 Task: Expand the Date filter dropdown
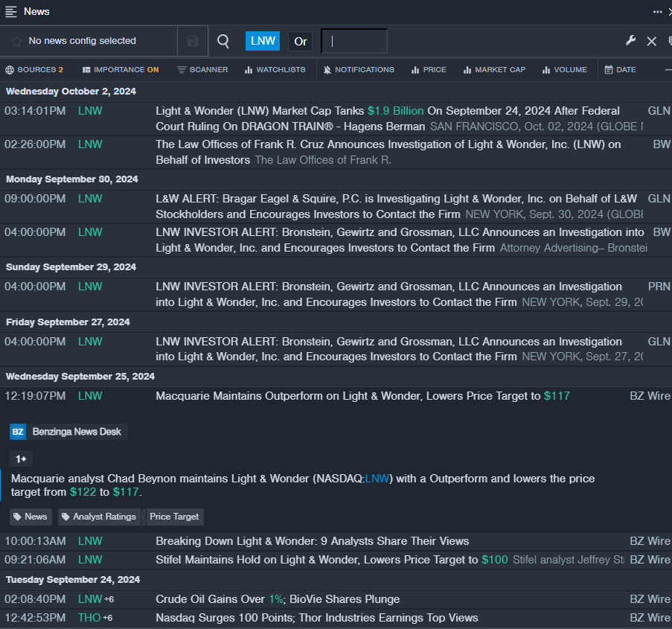[x=620, y=70]
